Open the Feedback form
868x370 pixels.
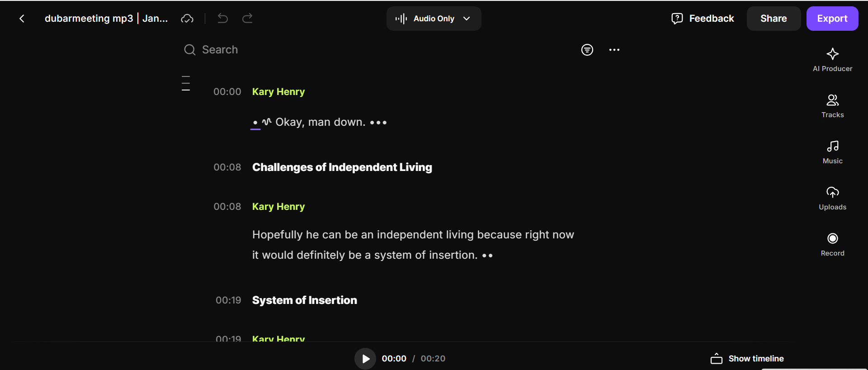(x=703, y=19)
